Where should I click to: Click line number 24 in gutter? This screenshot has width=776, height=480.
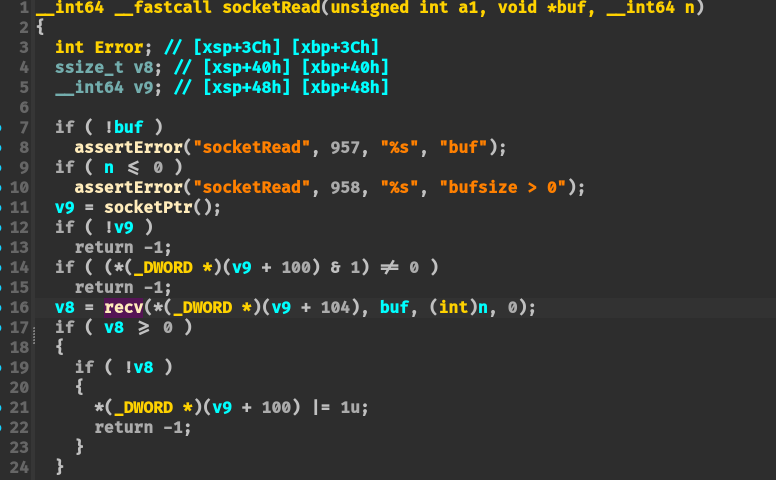[19, 466]
